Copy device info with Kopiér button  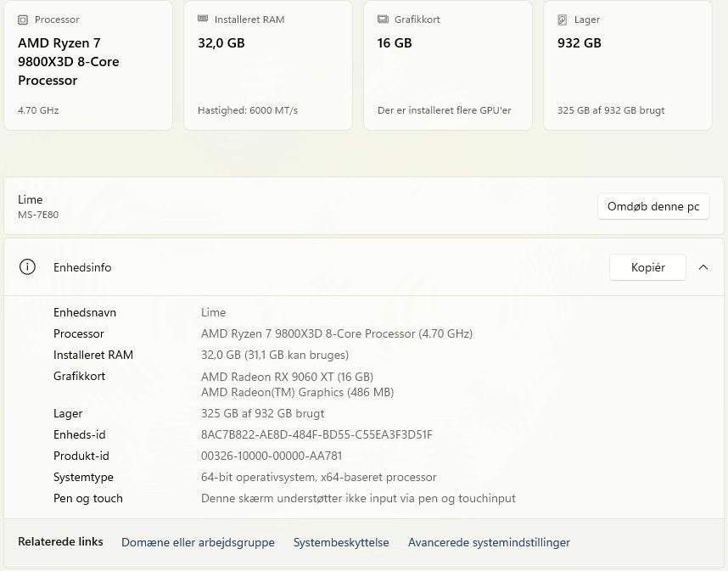(x=647, y=267)
